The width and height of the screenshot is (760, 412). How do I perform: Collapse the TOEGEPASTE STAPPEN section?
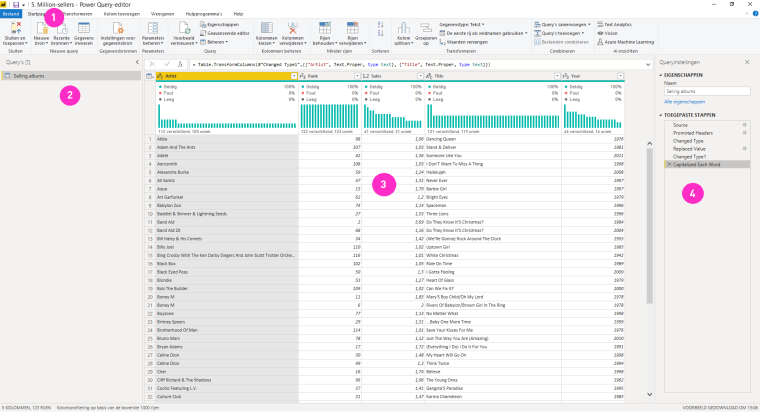click(661, 115)
